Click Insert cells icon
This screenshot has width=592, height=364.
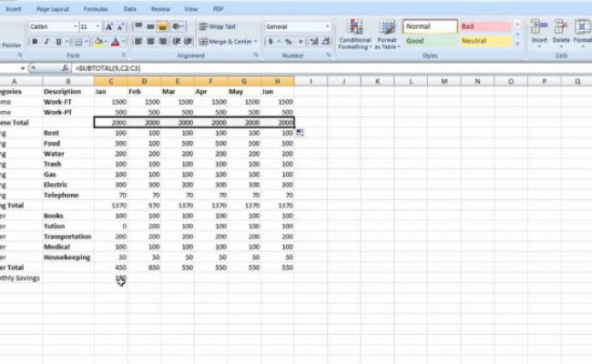[539, 27]
